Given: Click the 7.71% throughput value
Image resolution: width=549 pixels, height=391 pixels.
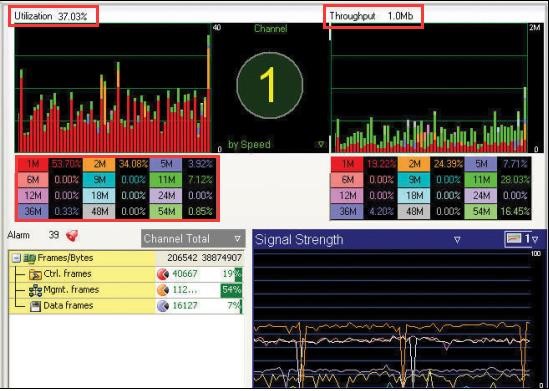Looking at the screenshot, I should pos(515,164).
